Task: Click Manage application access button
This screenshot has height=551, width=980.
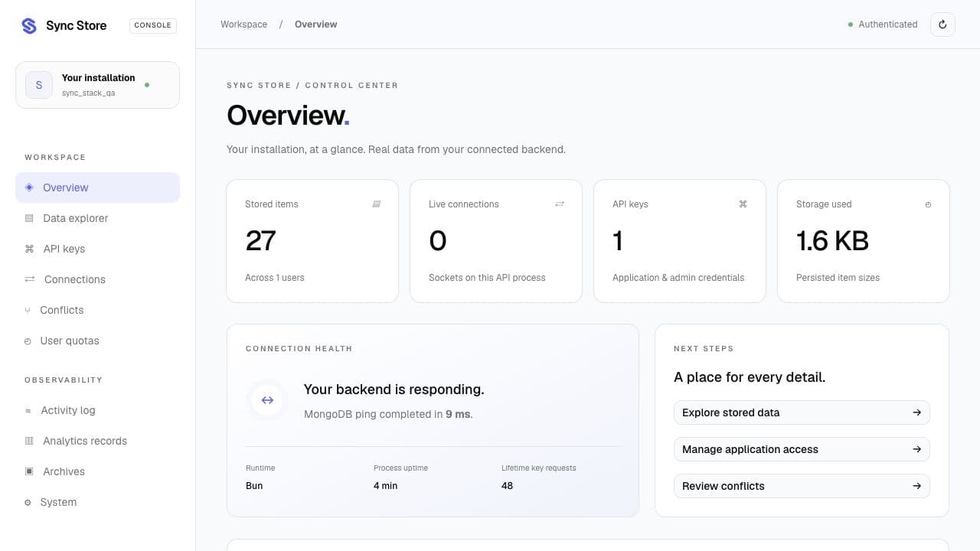Action: [802, 449]
